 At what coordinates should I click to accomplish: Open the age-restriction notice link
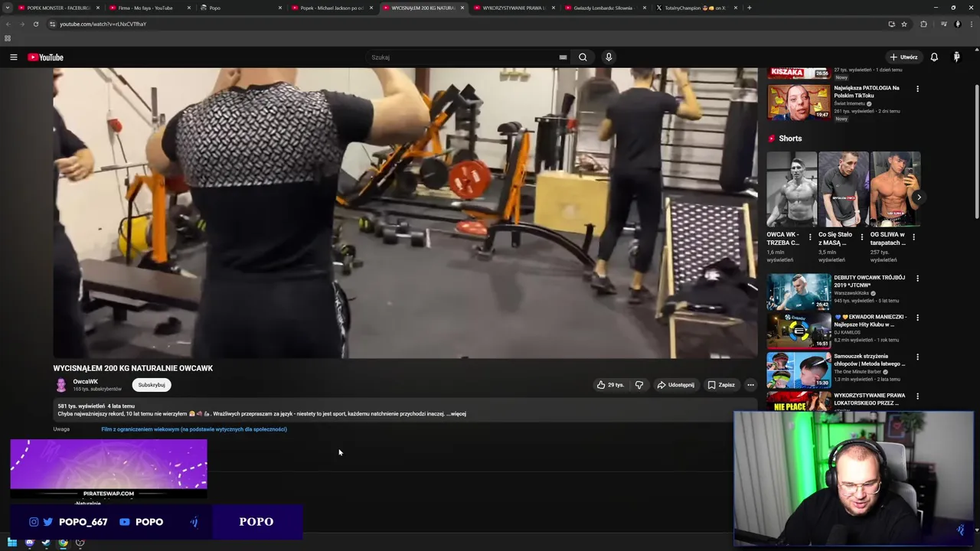point(194,429)
